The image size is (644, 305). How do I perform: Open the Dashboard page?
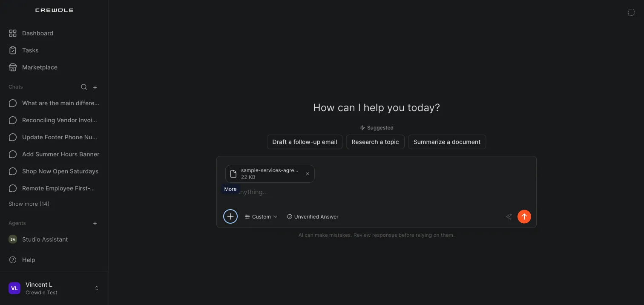54,33
